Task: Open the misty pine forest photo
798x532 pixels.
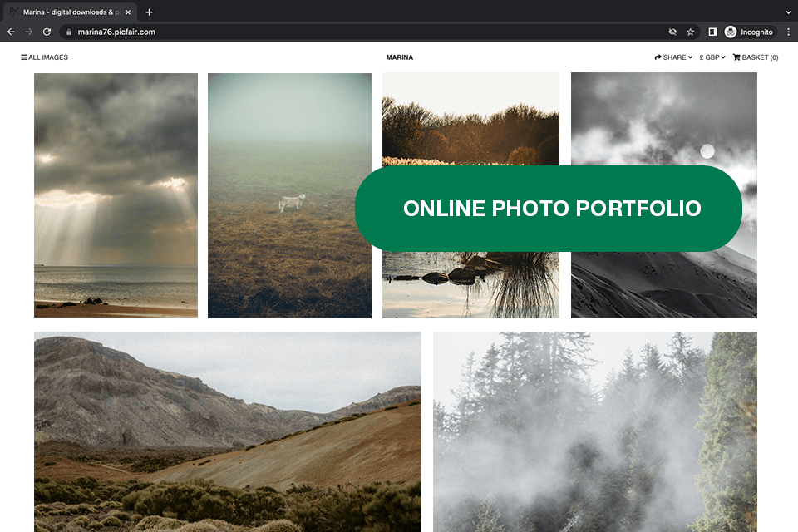Action: pyautogui.click(x=595, y=431)
